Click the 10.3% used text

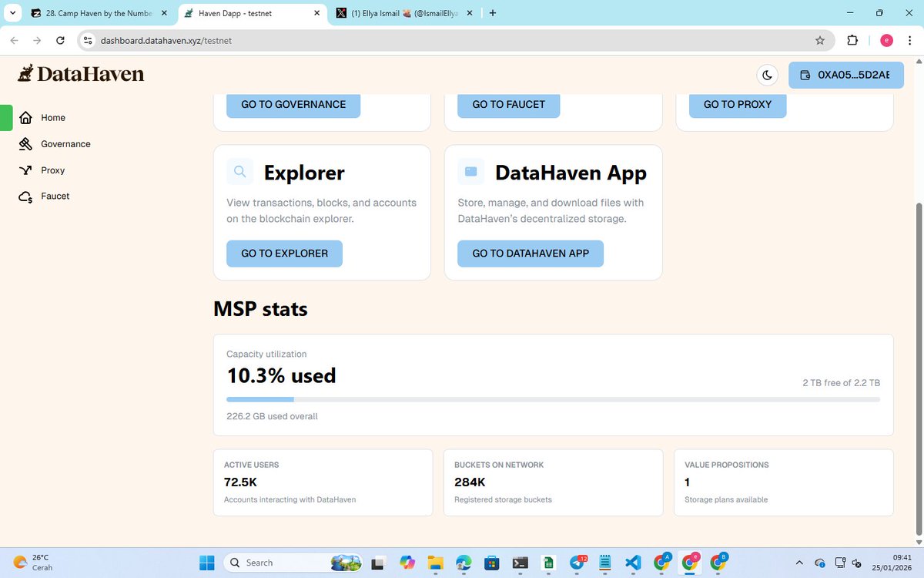coord(281,376)
